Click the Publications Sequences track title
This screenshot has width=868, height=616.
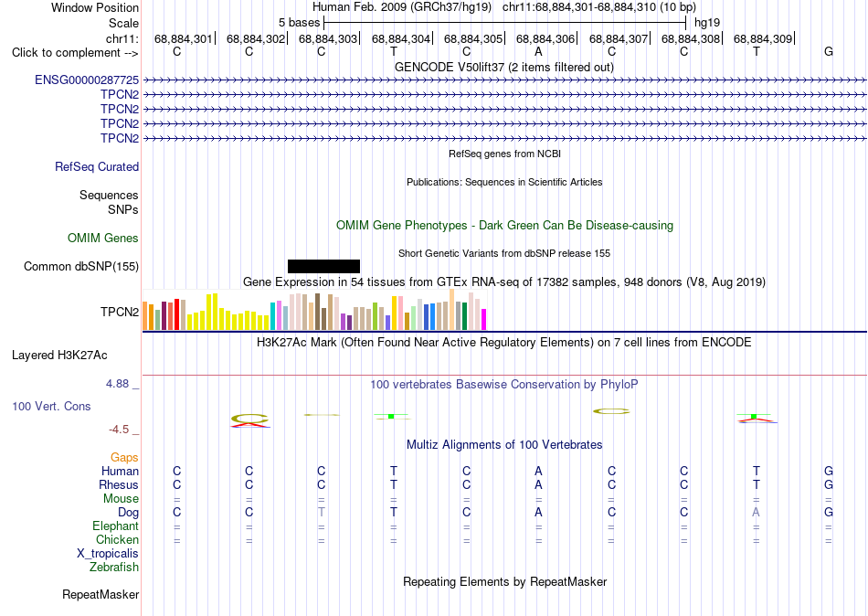click(504, 182)
